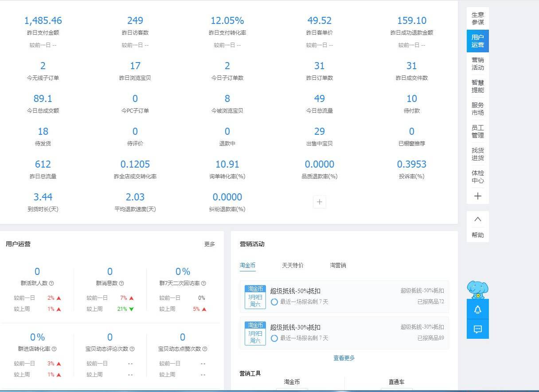The width and height of the screenshot is (539, 392).
Task: Open 服务市场 in the right sidebar
Action: (478, 109)
